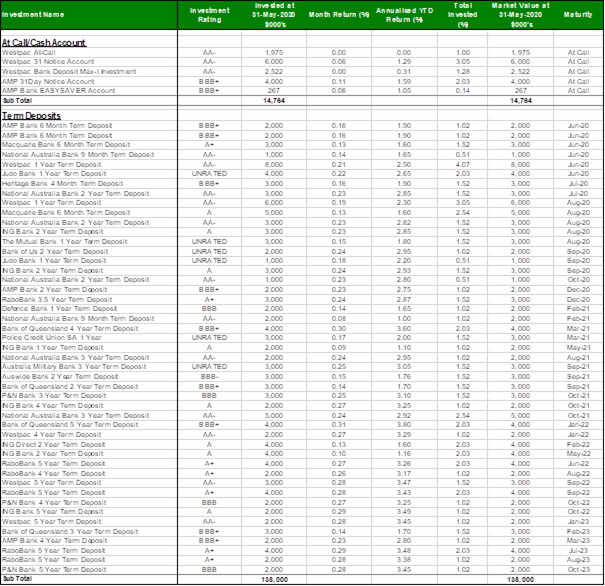Click the maturity value 'Aug-21'
This screenshot has height=586, width=605.
point(578,358)
